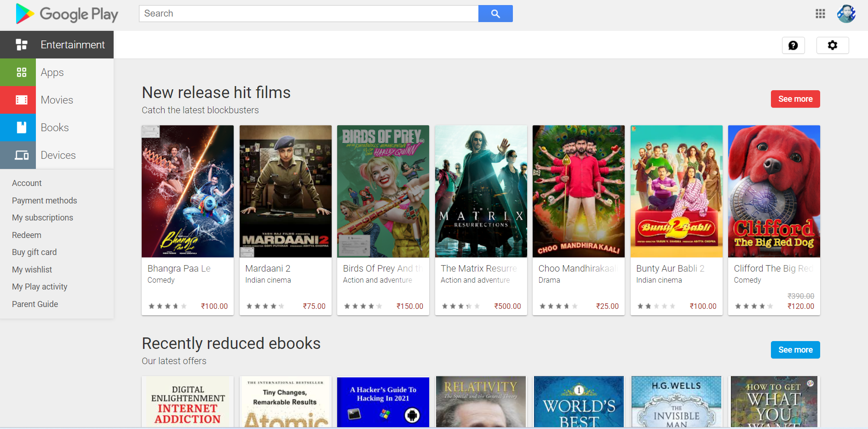The width and height of the screenshot is (868, 429).
Task: Open the help question mark button
Action: (x=793, y=45)
